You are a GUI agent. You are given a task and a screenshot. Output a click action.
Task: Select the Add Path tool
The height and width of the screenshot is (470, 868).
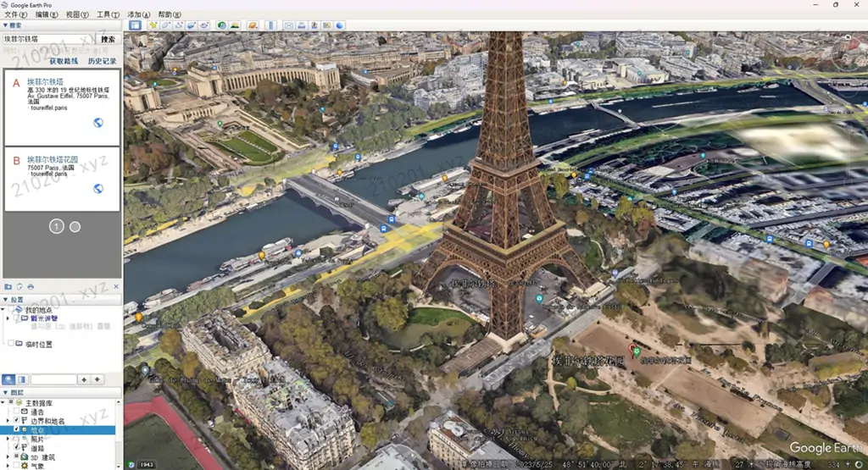[179, 25]
